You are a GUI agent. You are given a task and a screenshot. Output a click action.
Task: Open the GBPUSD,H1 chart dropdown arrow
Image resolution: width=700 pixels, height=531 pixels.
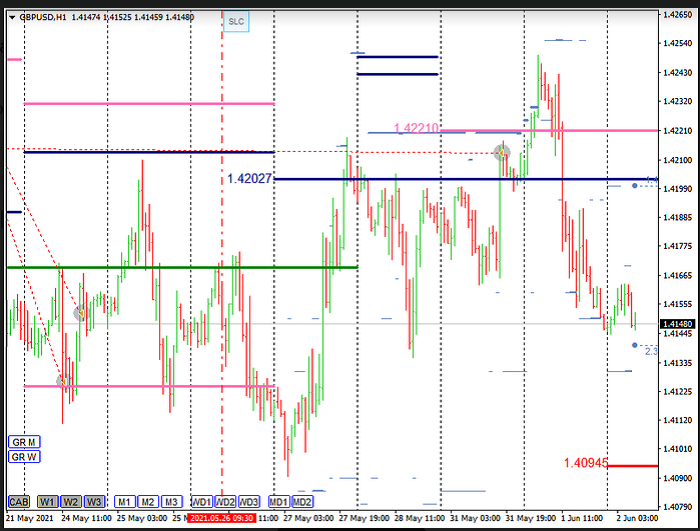(11, 18)
